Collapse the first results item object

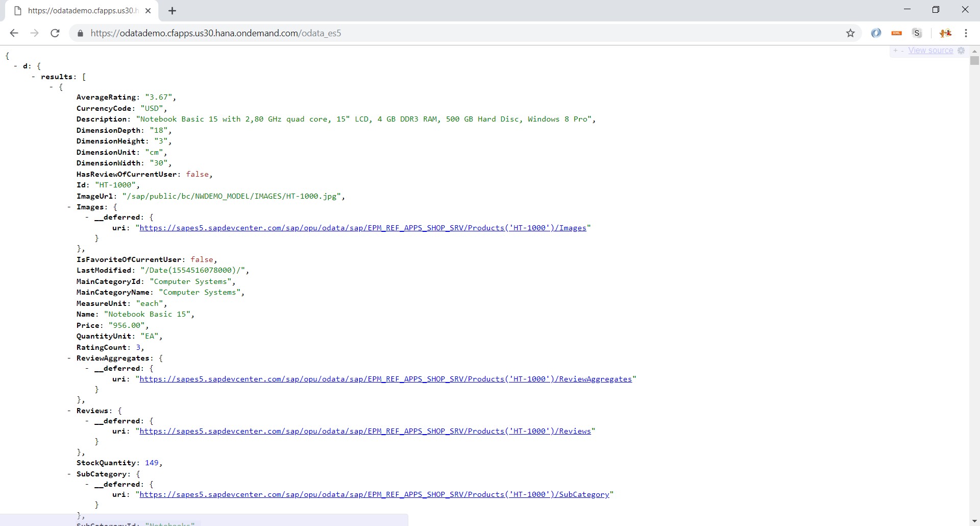point(52,87)
